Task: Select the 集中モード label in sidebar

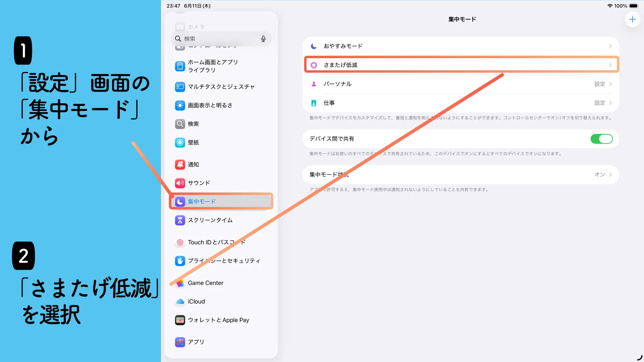Action: tap(202, 202)
